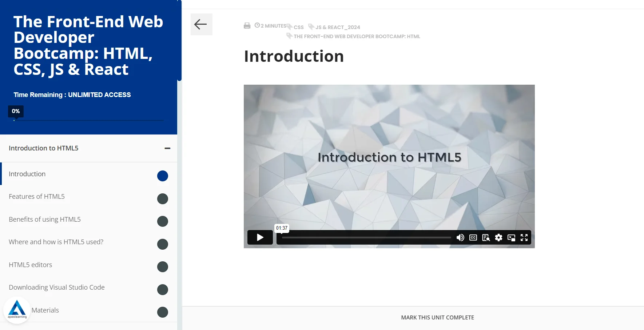
Task: Play the Introduction to HTML5 video
Action: (x=260, y=237)
